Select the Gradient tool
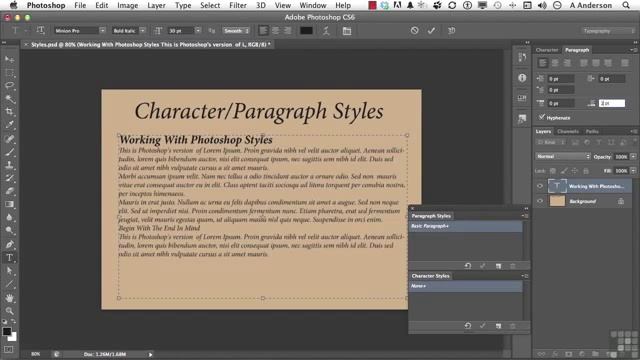Screen dimensions: 640x360 (x=9, y=204)
